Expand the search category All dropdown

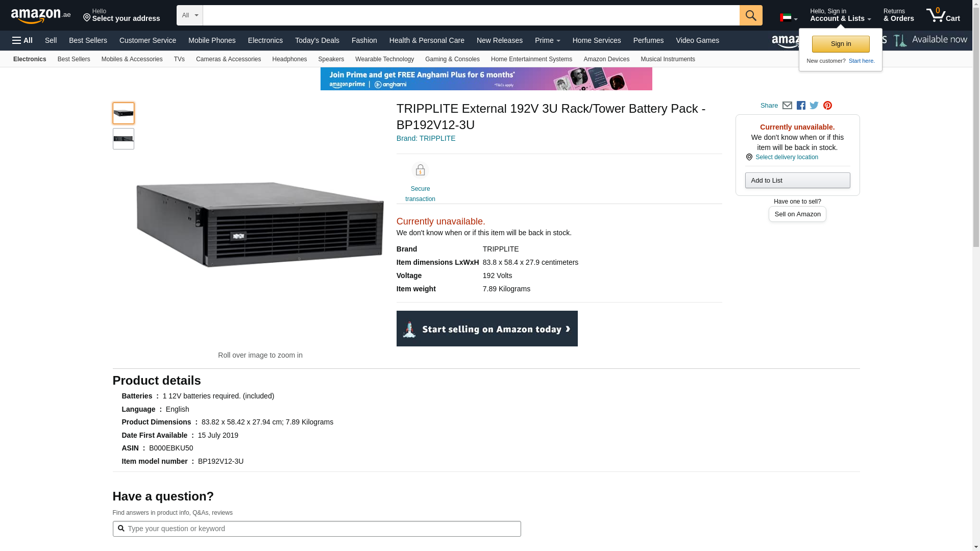pos(189,15)
